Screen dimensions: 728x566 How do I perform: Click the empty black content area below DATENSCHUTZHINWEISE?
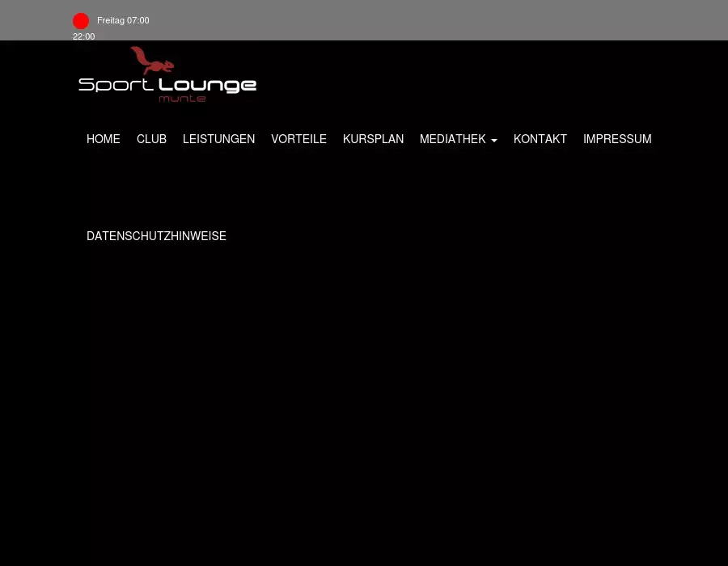[364, 404]
